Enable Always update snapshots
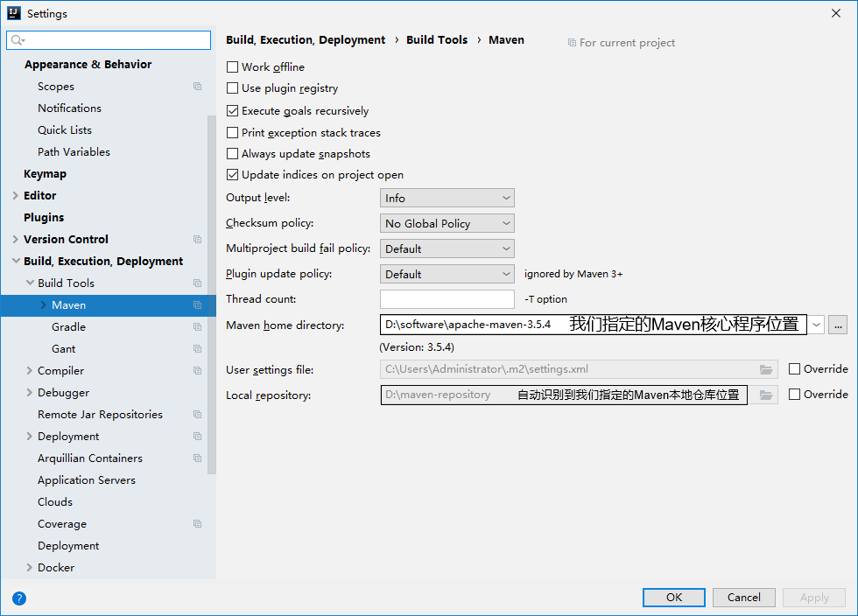Image resolution: width=858 pixels, height=616 pixels. [233, 154]
